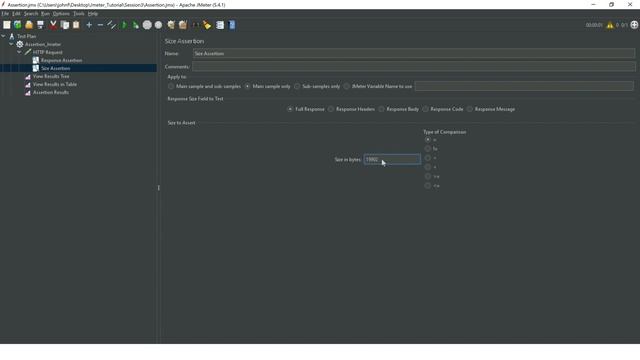Click the Shutdown test round icon
The height and width of the screenshot is (360, 640).
(x=158, y=25)
